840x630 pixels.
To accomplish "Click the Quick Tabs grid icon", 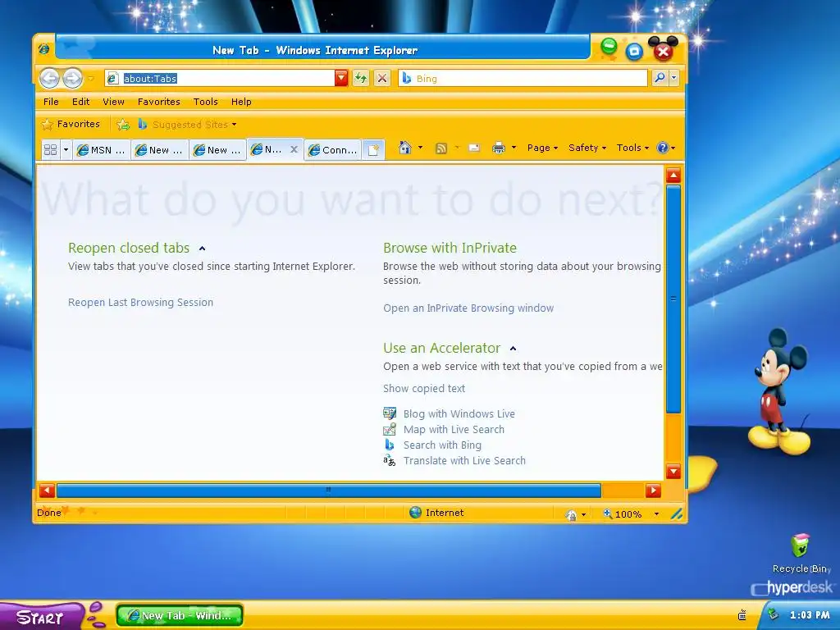I will tap(50, 149).
